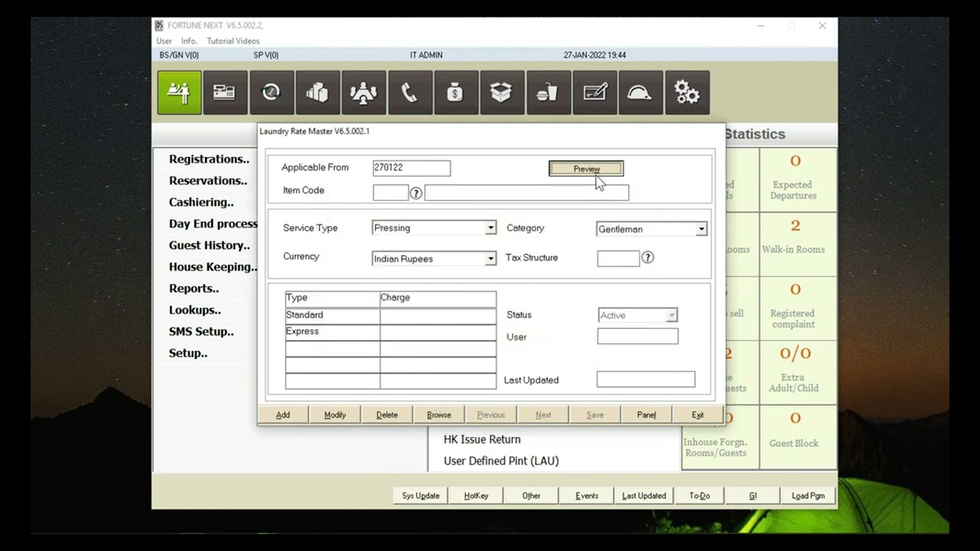Click the Last Updated text field
980x551 pixels.
tap(646, 380)
